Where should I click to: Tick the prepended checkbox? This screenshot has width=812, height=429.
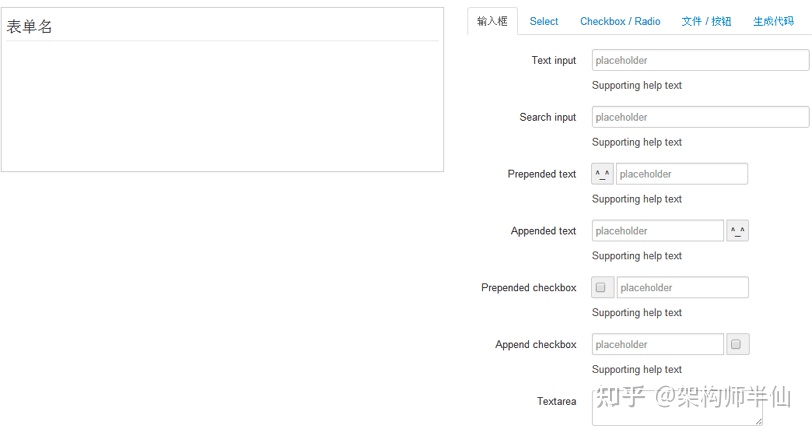pos(601,288)
